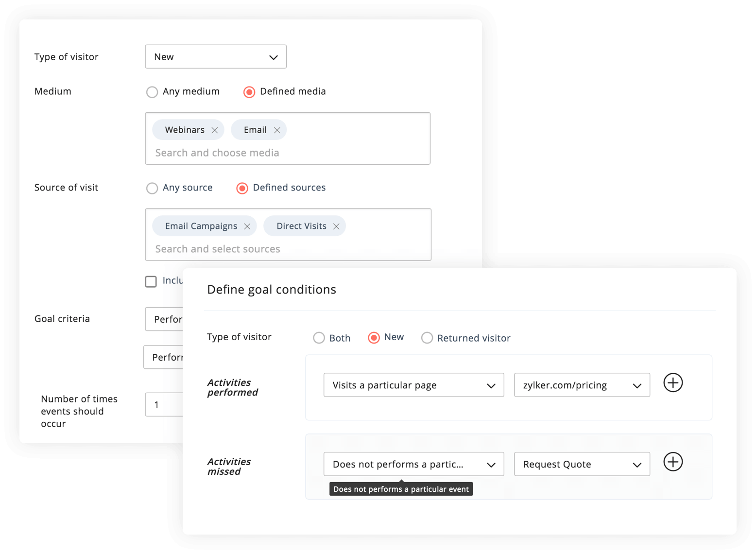Select Both as visitor type
The image size is (756, 554).
[319, 338]
